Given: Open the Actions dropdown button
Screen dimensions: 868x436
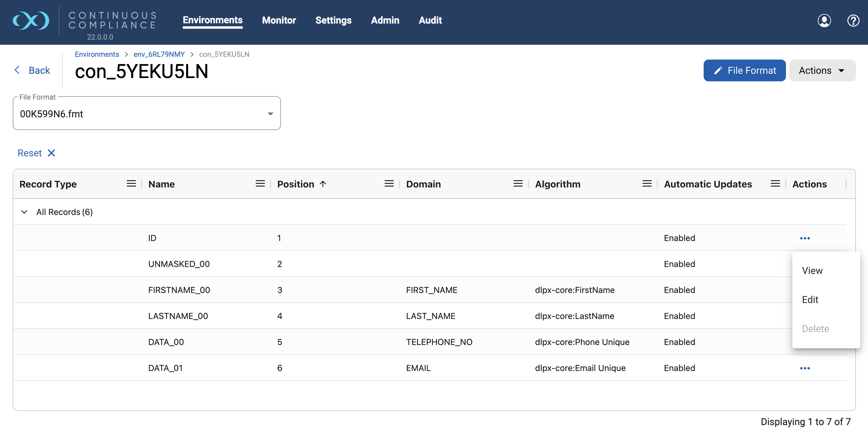Looking at the screenshot, I should 822,70.
